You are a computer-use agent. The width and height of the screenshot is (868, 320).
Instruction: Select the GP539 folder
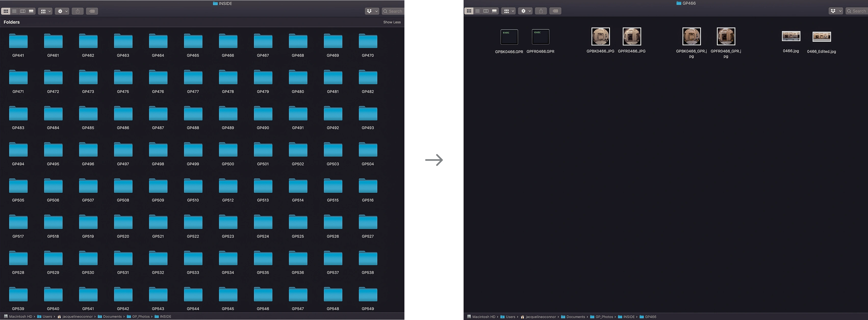click(18, 295)
